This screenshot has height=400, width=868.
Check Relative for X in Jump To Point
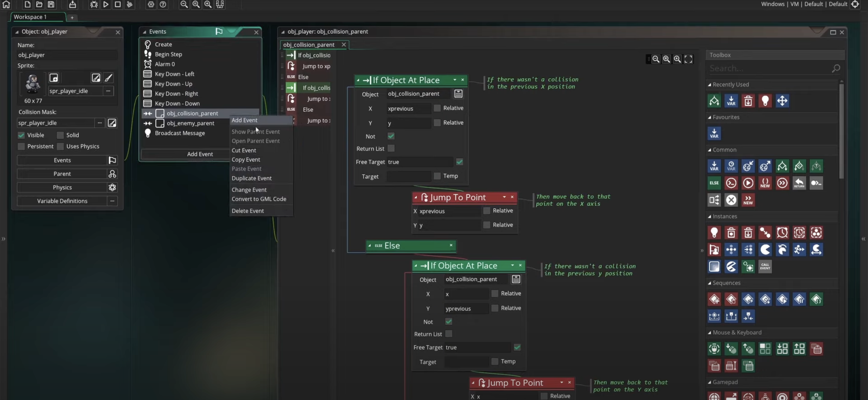[486, 211]
